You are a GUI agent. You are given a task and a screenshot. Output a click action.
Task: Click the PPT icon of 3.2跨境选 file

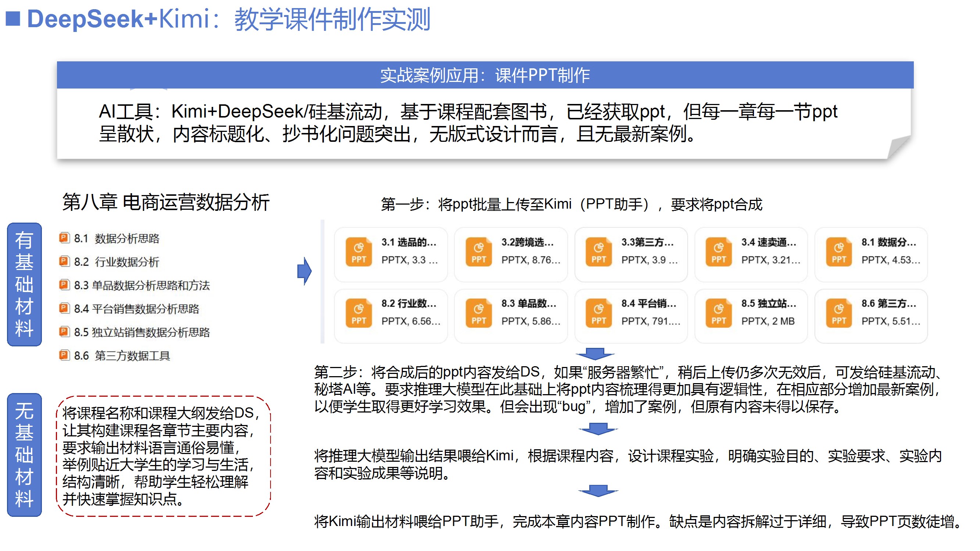(x=478, y=252)
